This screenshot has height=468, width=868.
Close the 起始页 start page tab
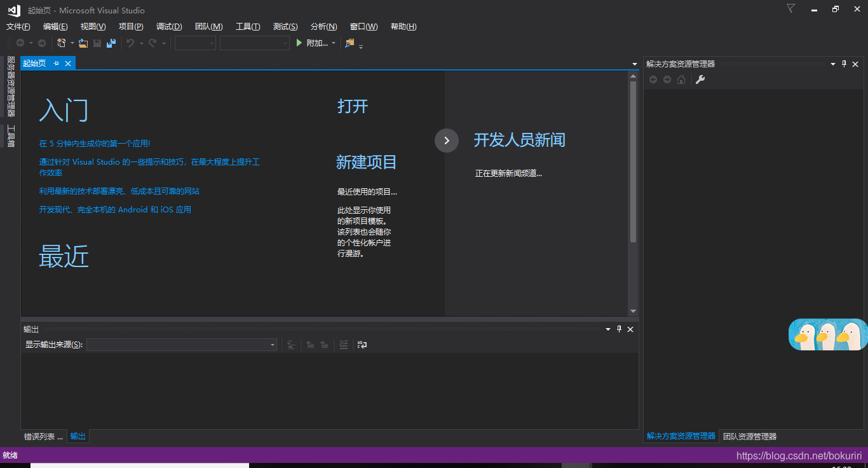tap(68, 64)
